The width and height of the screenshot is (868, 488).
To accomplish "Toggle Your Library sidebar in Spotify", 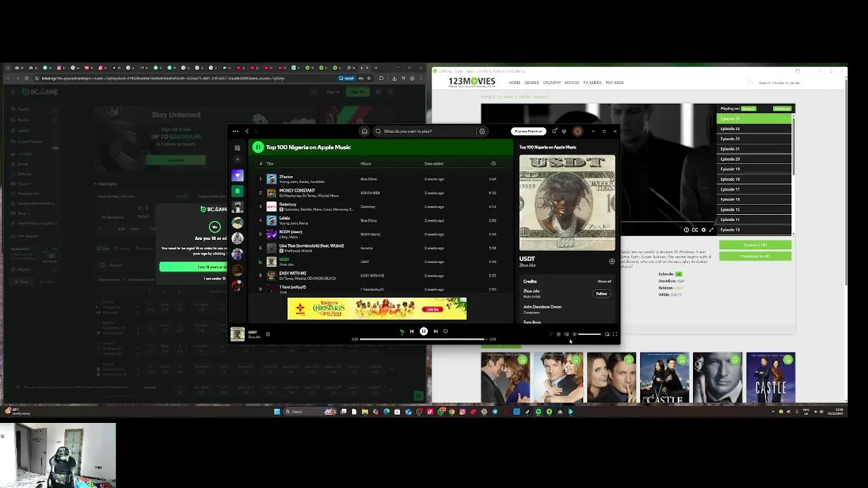I will tap(237, 147).
